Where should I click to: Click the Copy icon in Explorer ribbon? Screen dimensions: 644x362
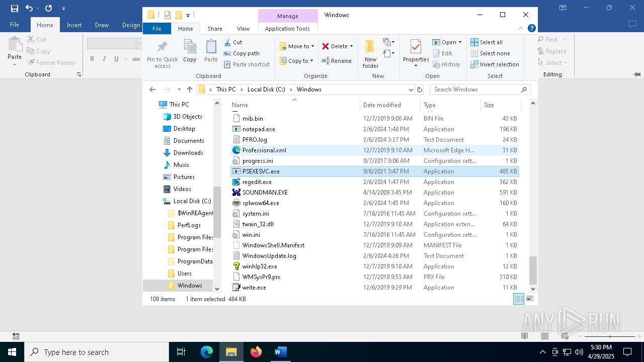(x=190, y=47)
